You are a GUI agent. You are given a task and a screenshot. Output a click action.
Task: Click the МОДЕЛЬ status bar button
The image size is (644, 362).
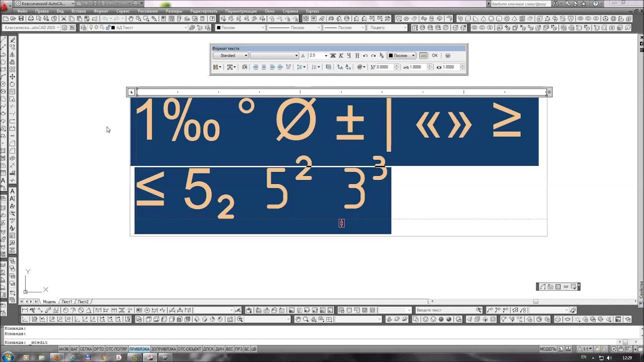tap(548, 349)
